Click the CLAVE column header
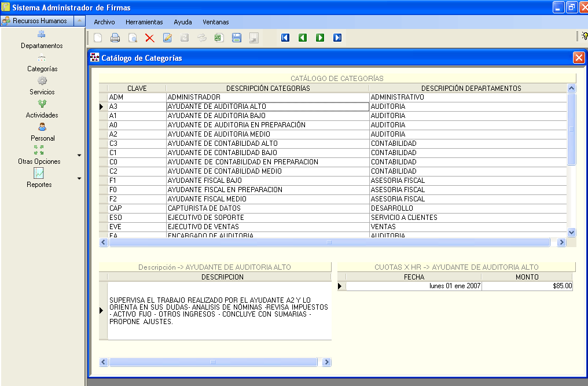Viewport: 588px width, 386px height. coord(137,88)
